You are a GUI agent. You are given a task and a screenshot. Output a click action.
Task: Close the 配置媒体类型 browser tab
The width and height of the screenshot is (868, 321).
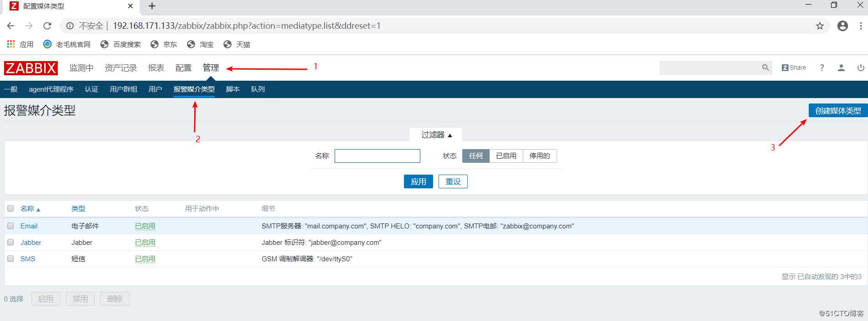point(130,6)
